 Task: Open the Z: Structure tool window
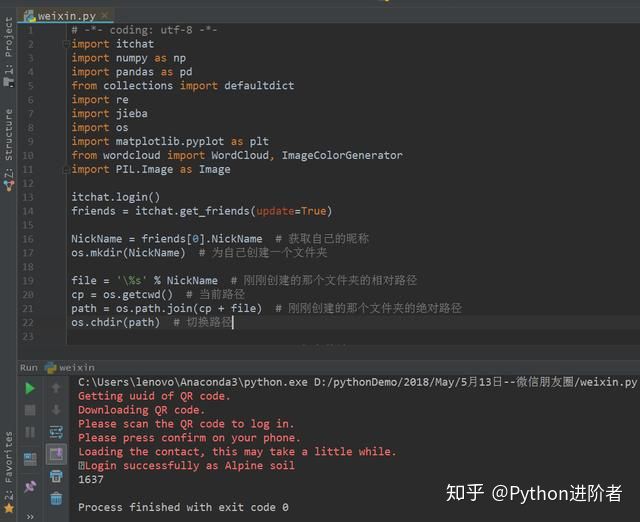[8, 150]
